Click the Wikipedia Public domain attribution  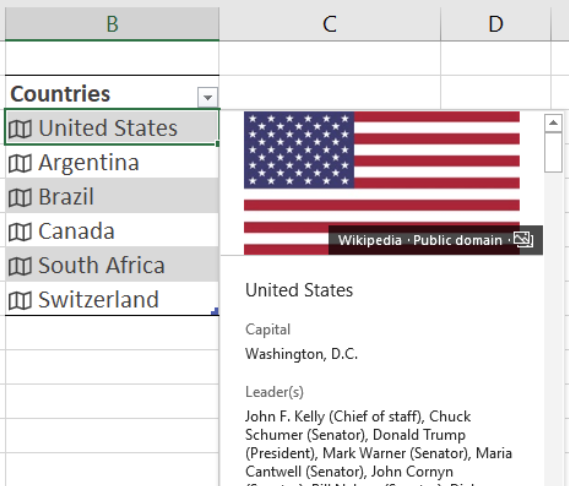[420, 240]
